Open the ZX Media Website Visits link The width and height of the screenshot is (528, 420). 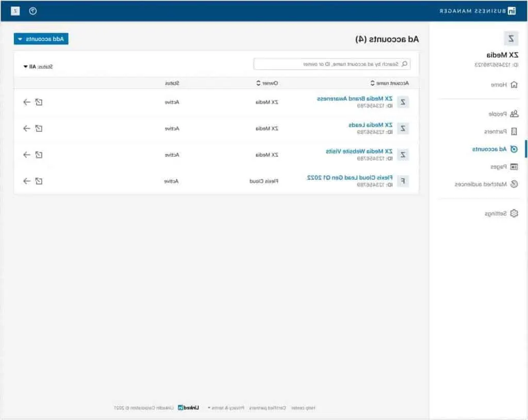[x=359, y=151]
